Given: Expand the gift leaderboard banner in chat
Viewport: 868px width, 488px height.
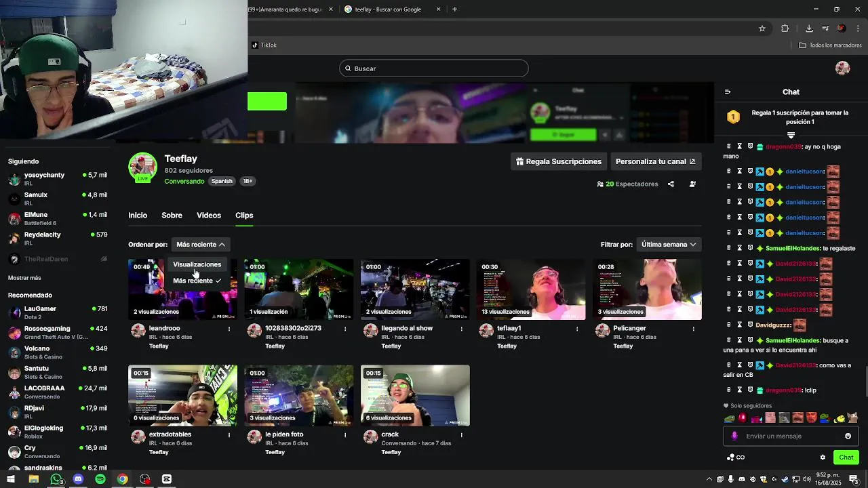Looking at the screenshot, I should 791,135.
